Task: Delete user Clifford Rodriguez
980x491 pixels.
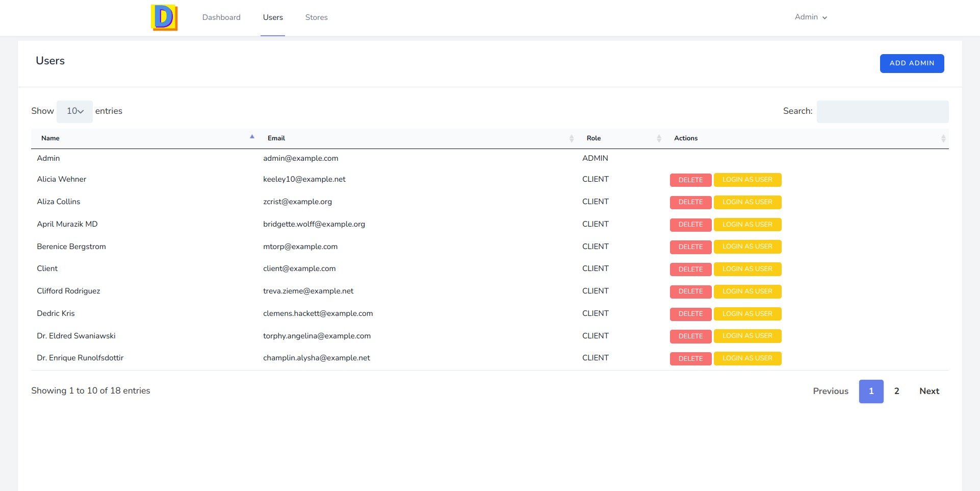Action: point(690,291)
